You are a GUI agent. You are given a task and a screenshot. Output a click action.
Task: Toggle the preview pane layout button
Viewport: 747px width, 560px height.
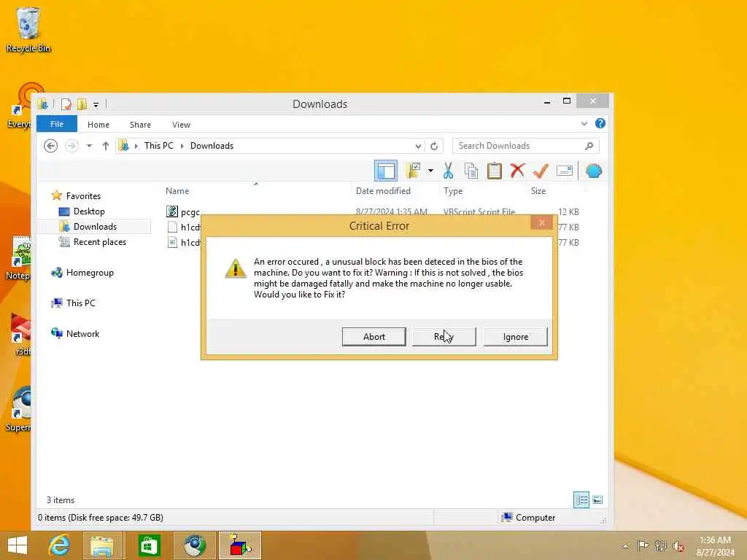(386, 171)
